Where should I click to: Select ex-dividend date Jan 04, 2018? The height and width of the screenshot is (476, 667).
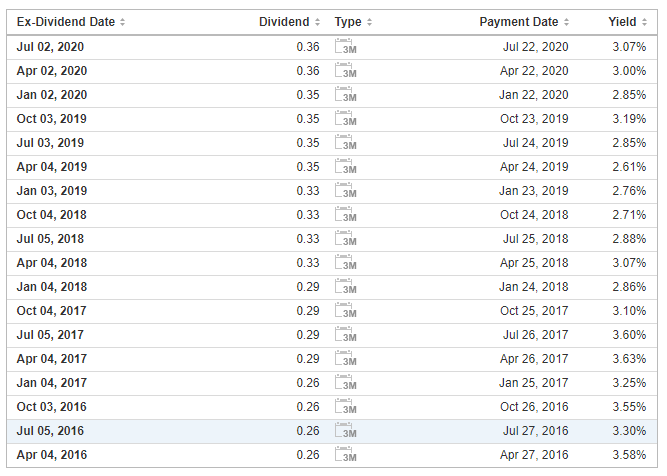[52, 287]
